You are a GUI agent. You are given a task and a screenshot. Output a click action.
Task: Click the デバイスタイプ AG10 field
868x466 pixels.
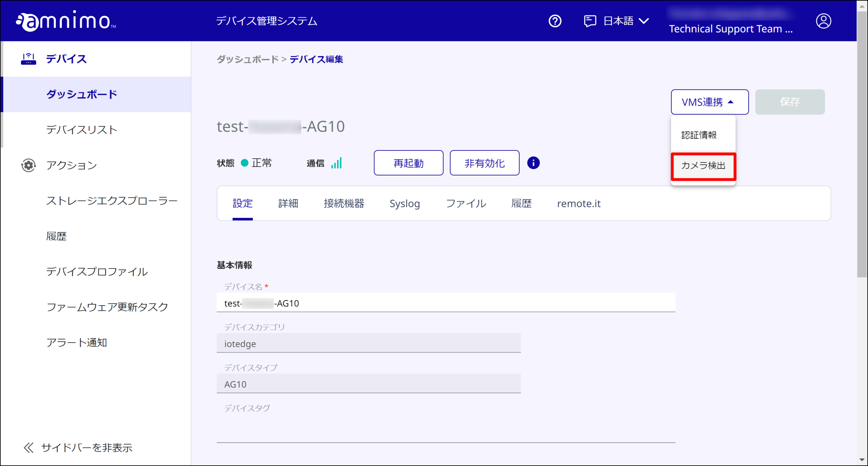(x=369, y=384)
